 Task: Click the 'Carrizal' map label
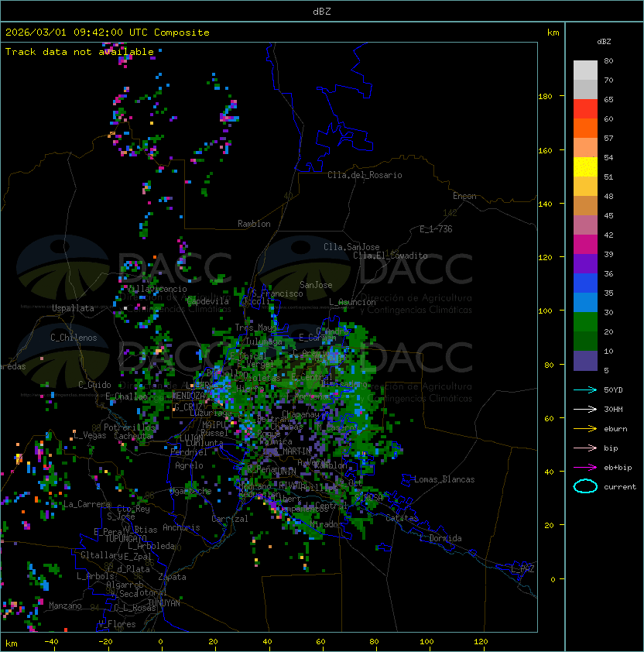[230, 519]
